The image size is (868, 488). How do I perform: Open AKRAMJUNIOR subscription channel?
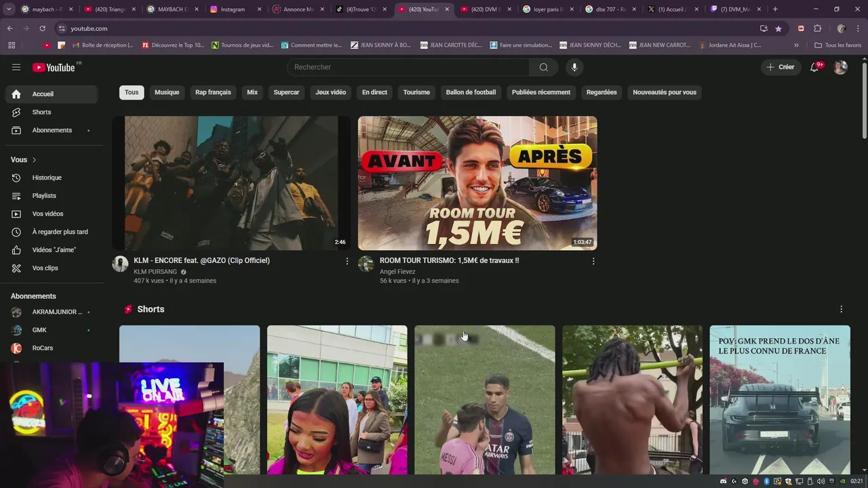[x=52, y=312]
